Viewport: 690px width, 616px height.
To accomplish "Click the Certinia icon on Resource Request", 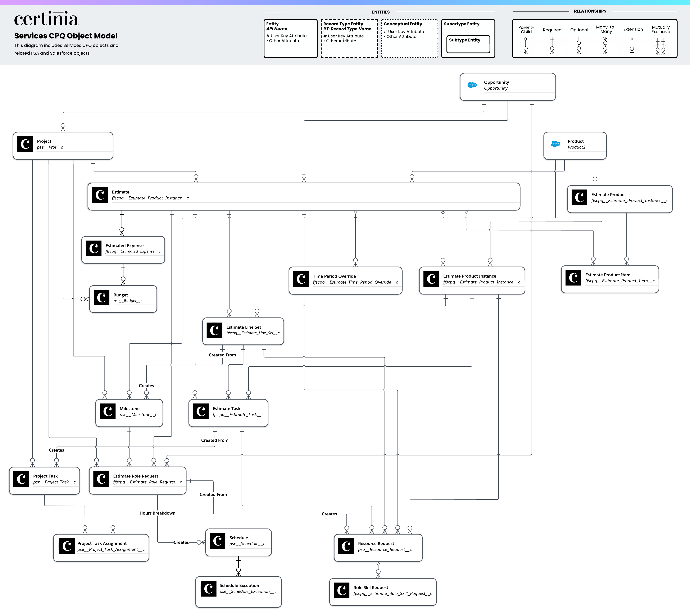I will pyautogui.click(x=346, y=546).
